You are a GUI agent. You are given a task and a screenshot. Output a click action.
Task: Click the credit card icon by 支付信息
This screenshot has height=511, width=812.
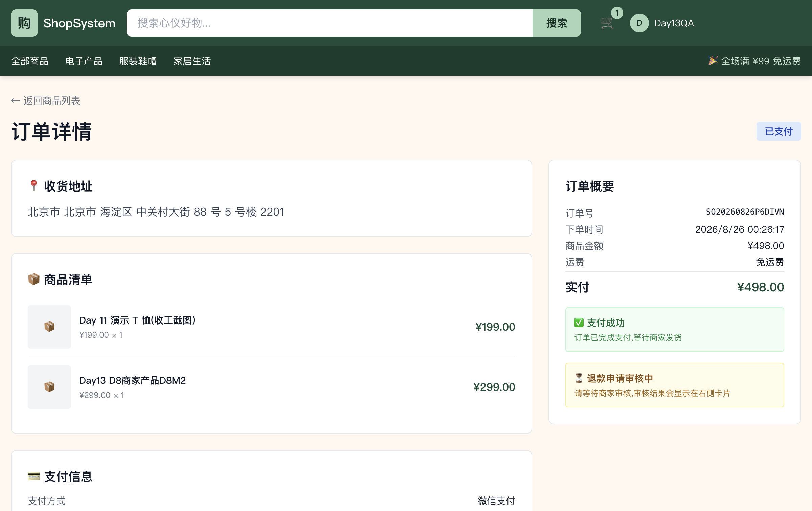33,476
